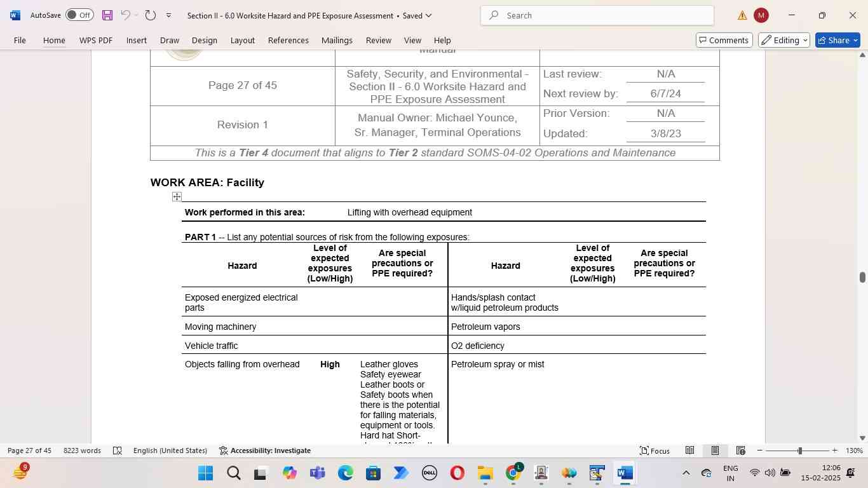Open Microsoft Store from taskbar
Image resolution: width=868 pixels, height=488 pixels.
click(373, 473)
